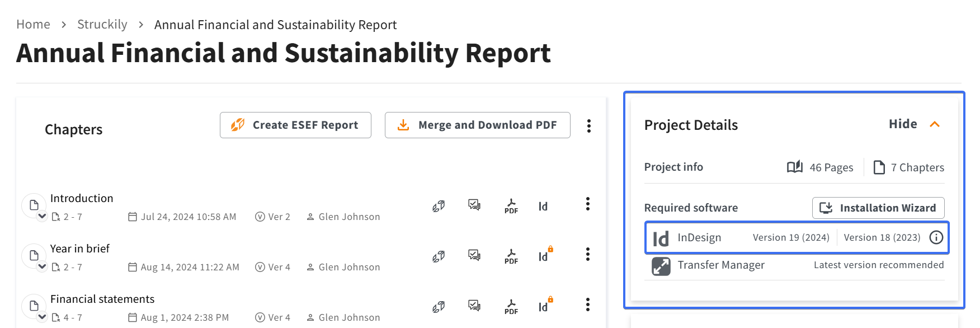Expand the Introduction chapter chevron
This screenshot has width=980, height=328.
42,216
